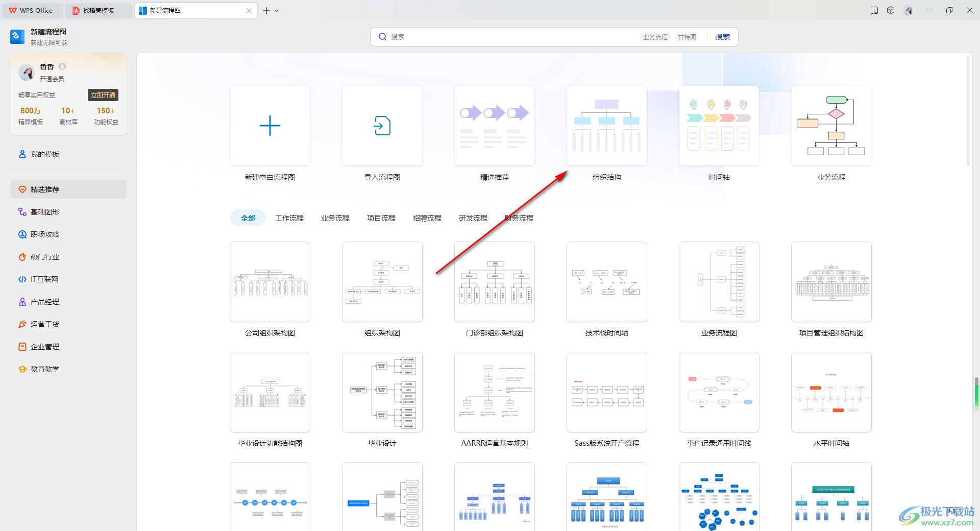Open the 项目管理组织结构图 template
The width and height of the screenshot is (980, 531).
tap(831, 282)
